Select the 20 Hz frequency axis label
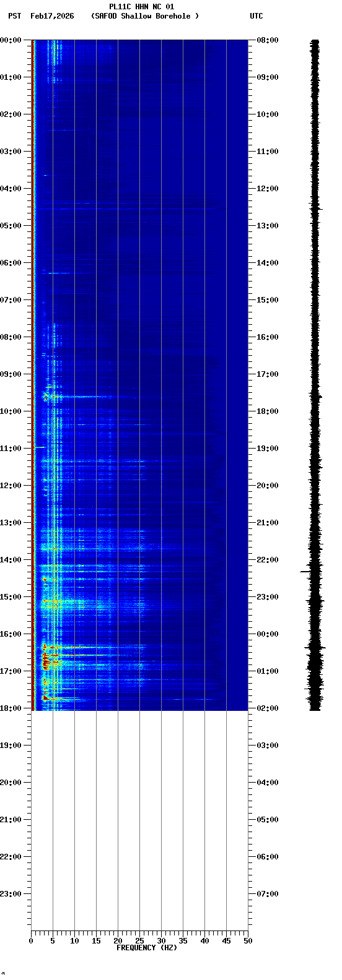342x980 pixels. (118, 941)
